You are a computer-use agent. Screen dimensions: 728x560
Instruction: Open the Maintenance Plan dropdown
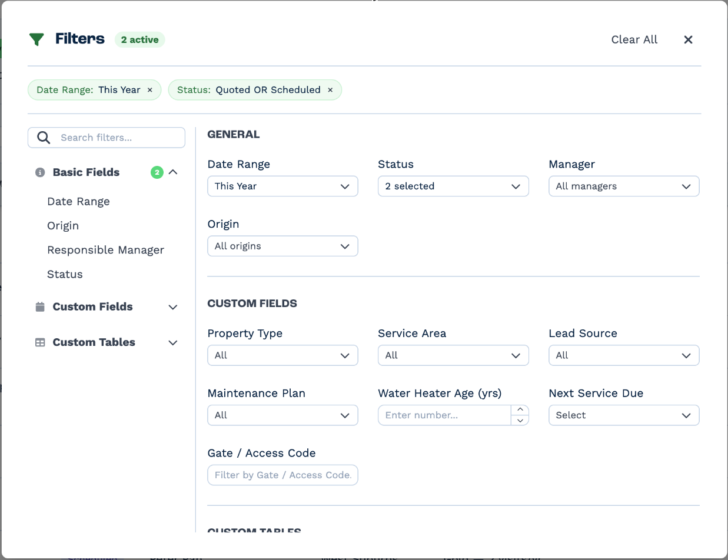point(282,415)
